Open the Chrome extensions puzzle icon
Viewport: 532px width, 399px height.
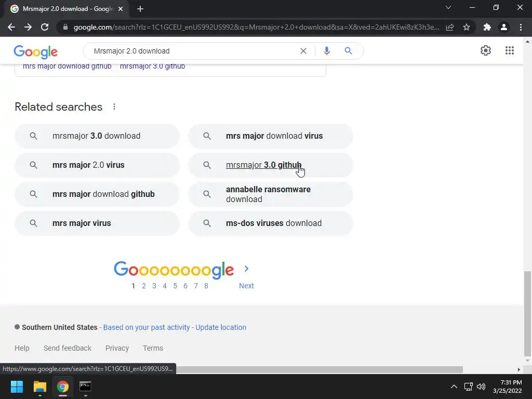pyautogui.click(x=487, y=27)
